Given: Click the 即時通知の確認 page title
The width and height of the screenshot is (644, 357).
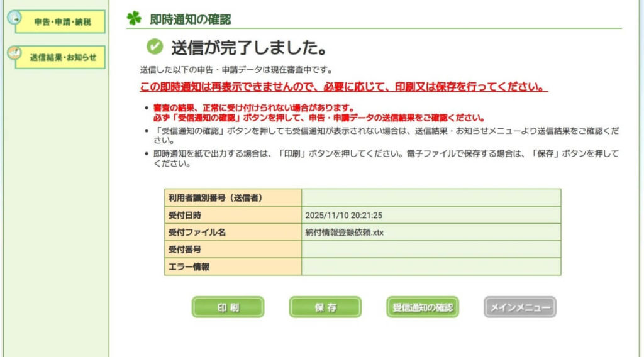Looking at the screenshot, I should 190,19.
